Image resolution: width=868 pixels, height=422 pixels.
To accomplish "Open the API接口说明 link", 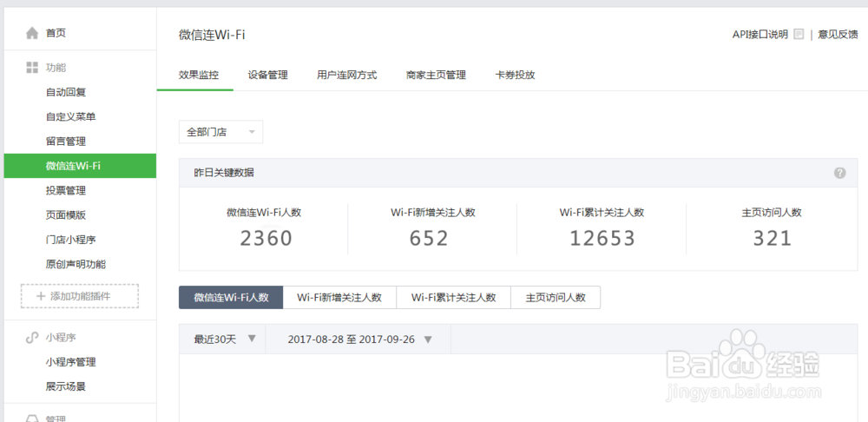I will (760, 35).
